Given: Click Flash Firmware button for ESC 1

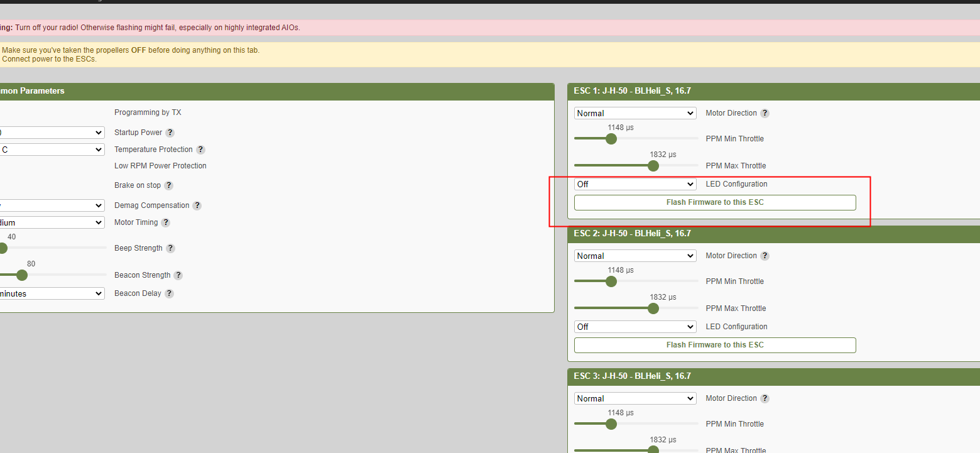Looking at the screenshot, I should point(715,202).
